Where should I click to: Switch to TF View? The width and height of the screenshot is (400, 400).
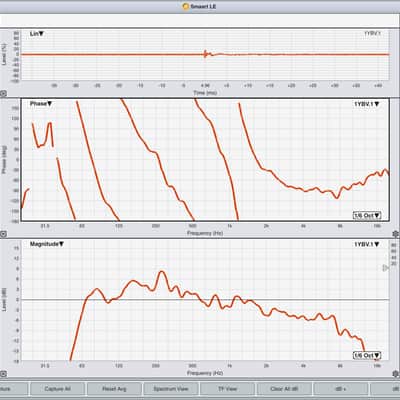pos(227,389)
